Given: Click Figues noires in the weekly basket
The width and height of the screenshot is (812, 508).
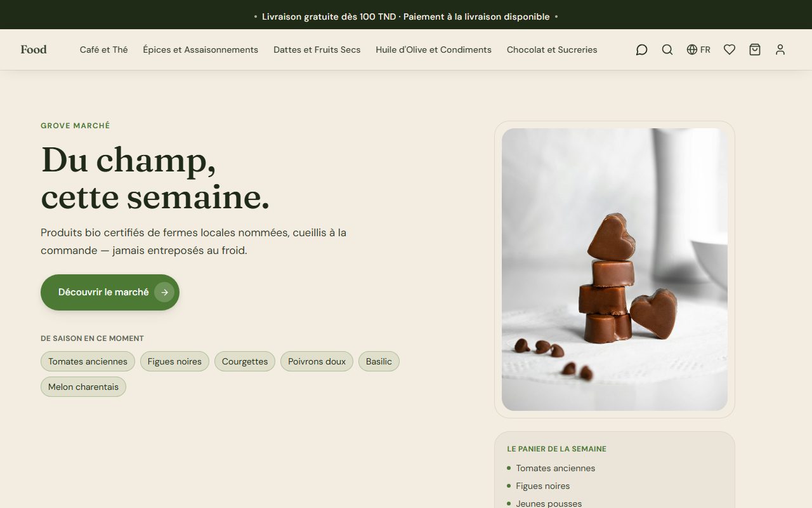Looking at the screenshot, I should [543, 486].
